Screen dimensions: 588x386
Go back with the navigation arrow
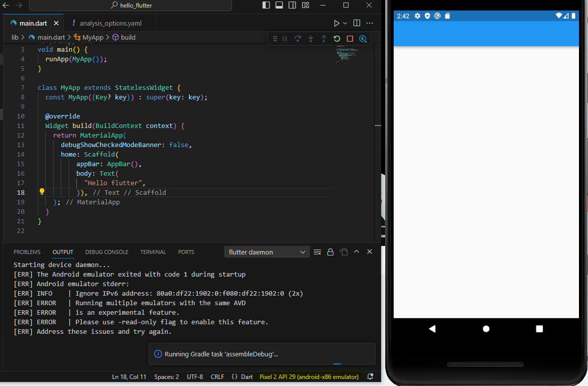(6, 5)
